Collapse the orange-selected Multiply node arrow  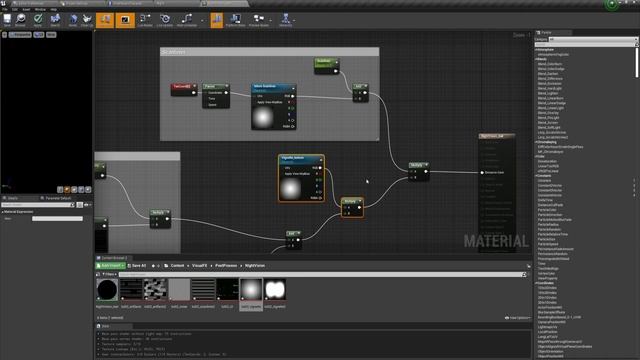[360, 201]
